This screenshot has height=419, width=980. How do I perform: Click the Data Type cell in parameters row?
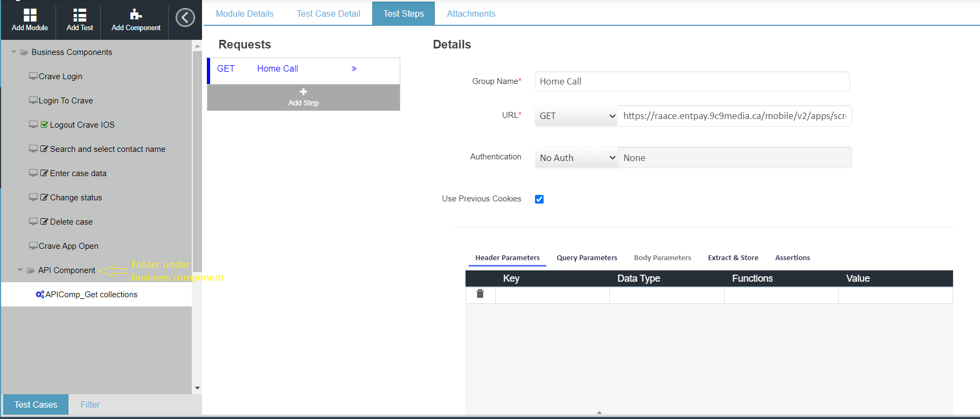pos(667,295)
